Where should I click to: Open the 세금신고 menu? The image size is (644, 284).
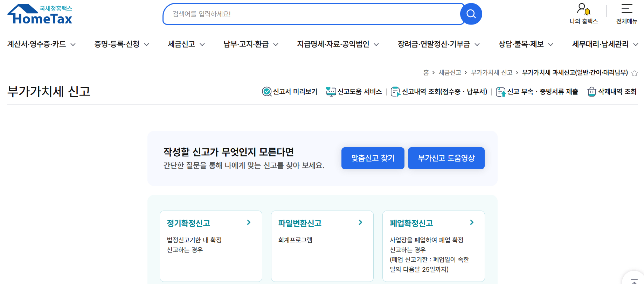point(181,44)
